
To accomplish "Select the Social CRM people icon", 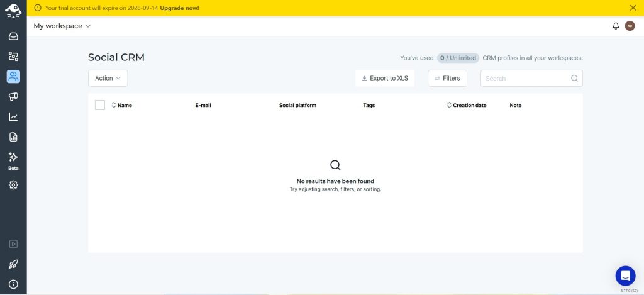I will (x=13, y=76).
